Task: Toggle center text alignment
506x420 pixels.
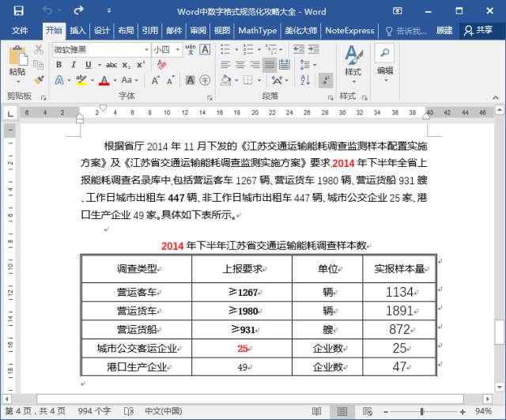Action: point(240,65)
